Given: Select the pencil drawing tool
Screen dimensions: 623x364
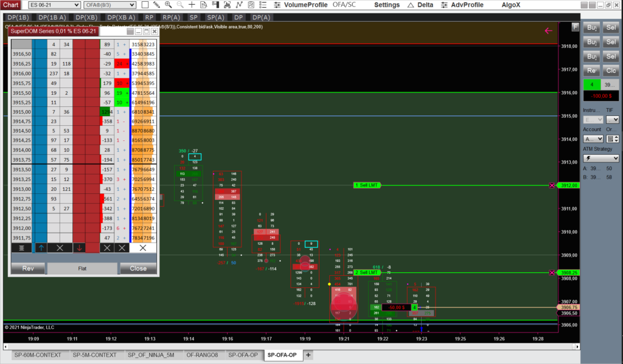Looking at the screenshot, I should tap(158, 5).
